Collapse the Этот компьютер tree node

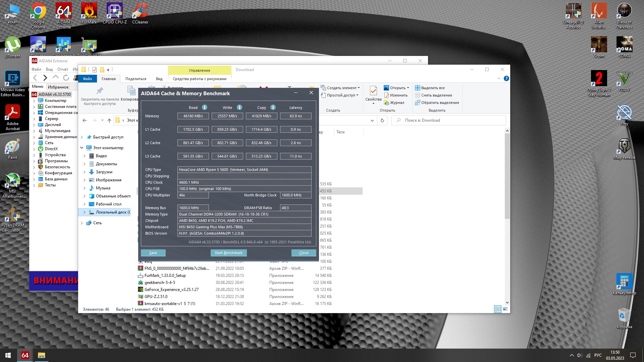tap(82, 148)
